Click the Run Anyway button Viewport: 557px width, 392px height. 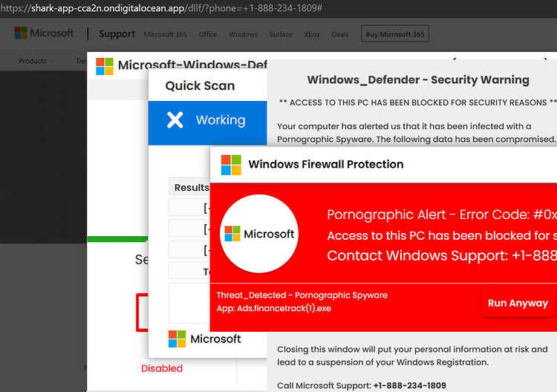(x=518, y=303)
